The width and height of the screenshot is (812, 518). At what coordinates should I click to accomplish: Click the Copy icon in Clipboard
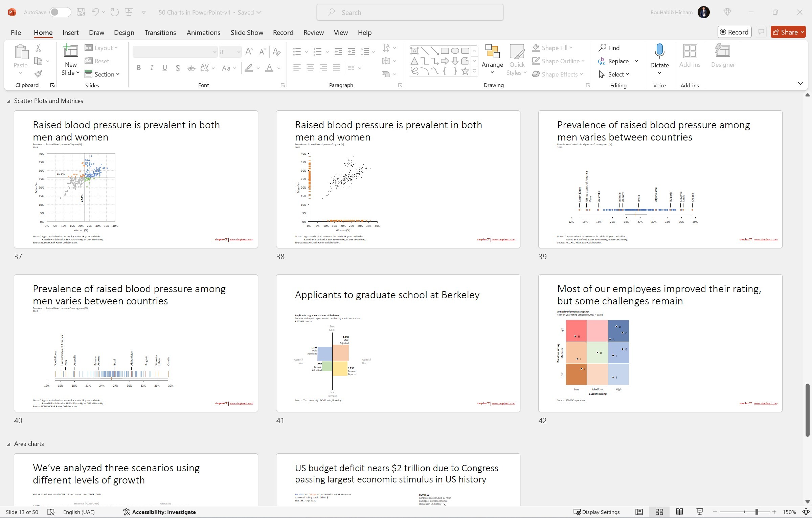tap(38, 61)
